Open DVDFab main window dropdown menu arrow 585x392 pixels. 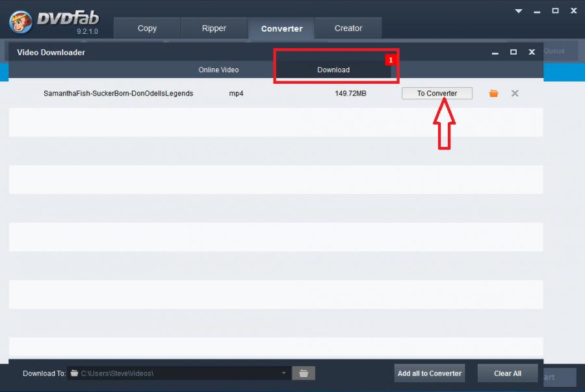(x=519, y=11)
